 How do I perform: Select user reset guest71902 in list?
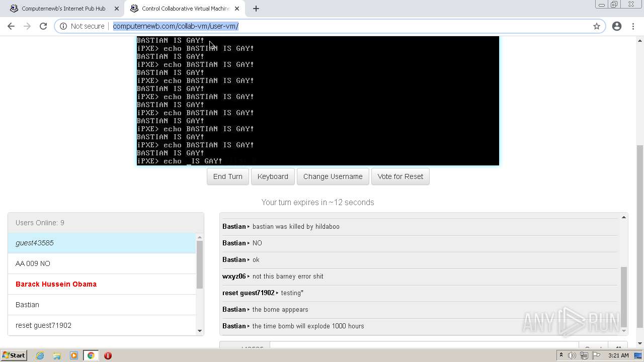[x=102, y=325]
